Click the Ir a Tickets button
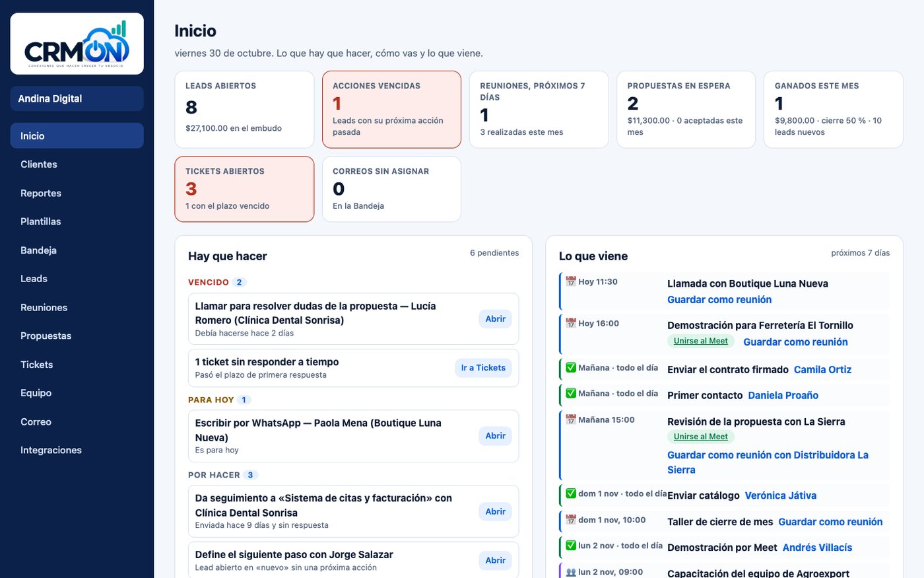 (483, 368)
